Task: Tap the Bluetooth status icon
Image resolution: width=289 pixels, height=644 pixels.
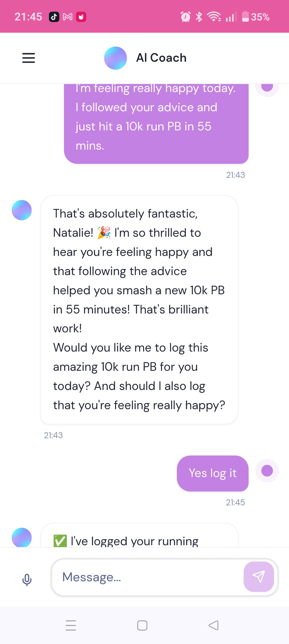Action: point(199,17)
